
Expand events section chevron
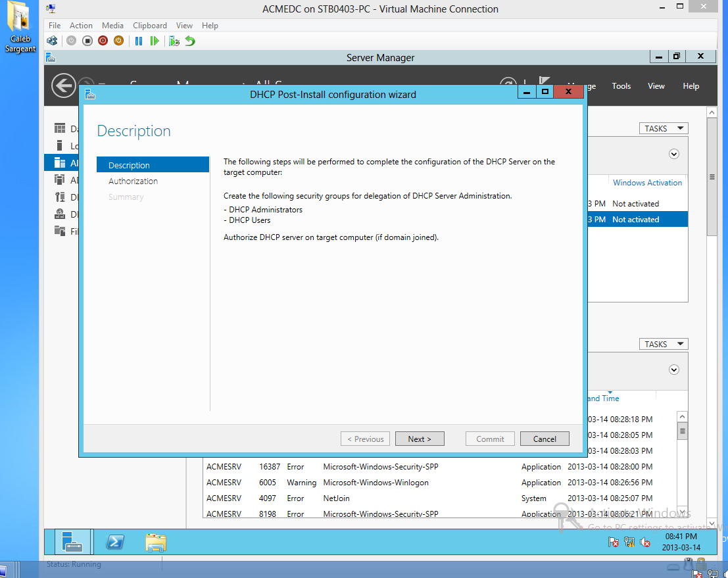click(x=674, y=370)
